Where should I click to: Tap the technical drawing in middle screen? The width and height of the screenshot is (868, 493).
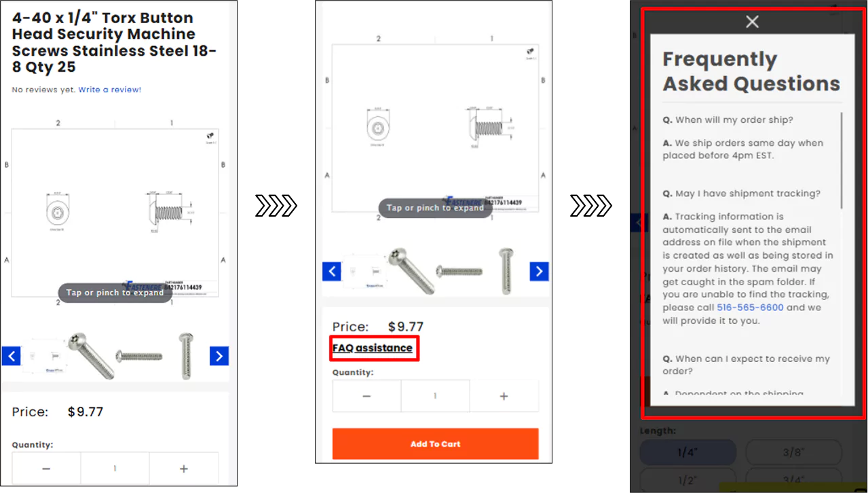click(434, 128)
